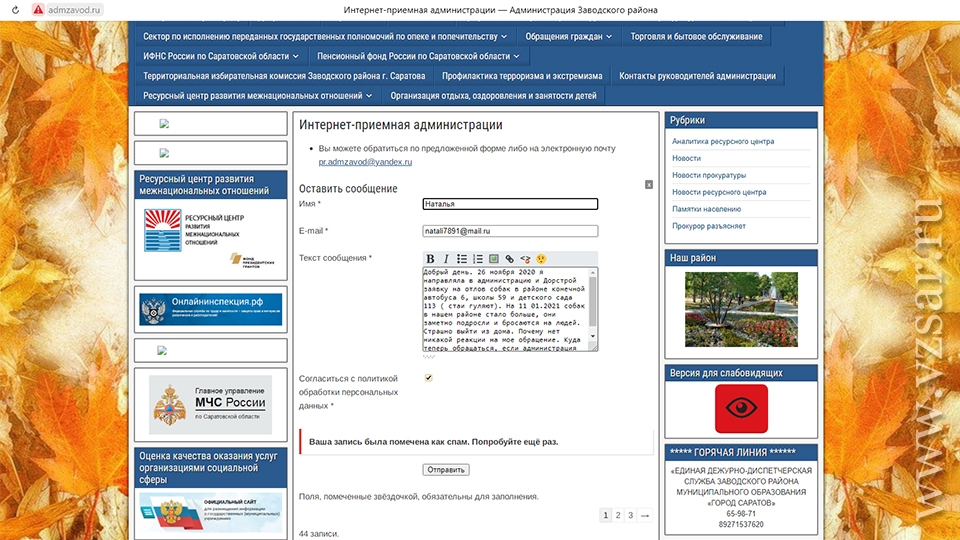
Task: Click the Отправить submit button
Action: pyautogui.click(x=446, y=470)
